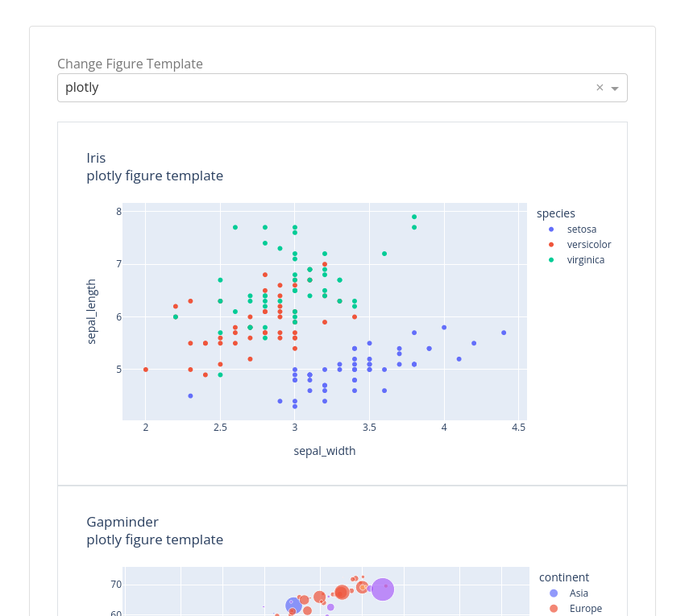Click the species legend title
This screenshot has height=616, width=685.
tap(556, 213)
